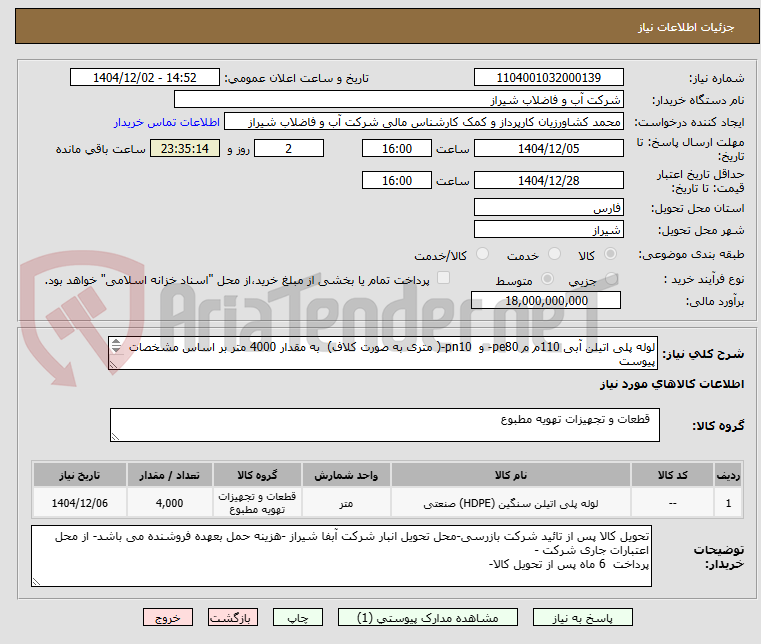Click the need date cell 1404/12/06

pyautogui.click(x=80, y=503)
